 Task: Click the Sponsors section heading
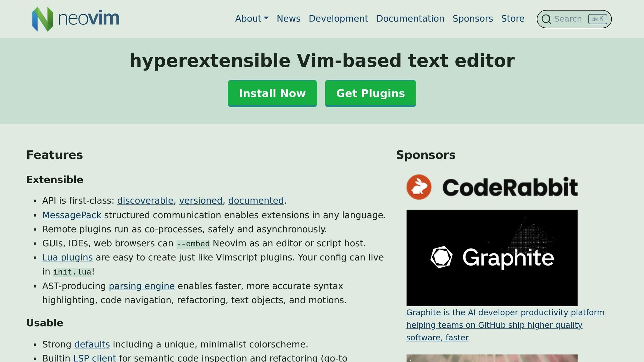click(426, 155)
